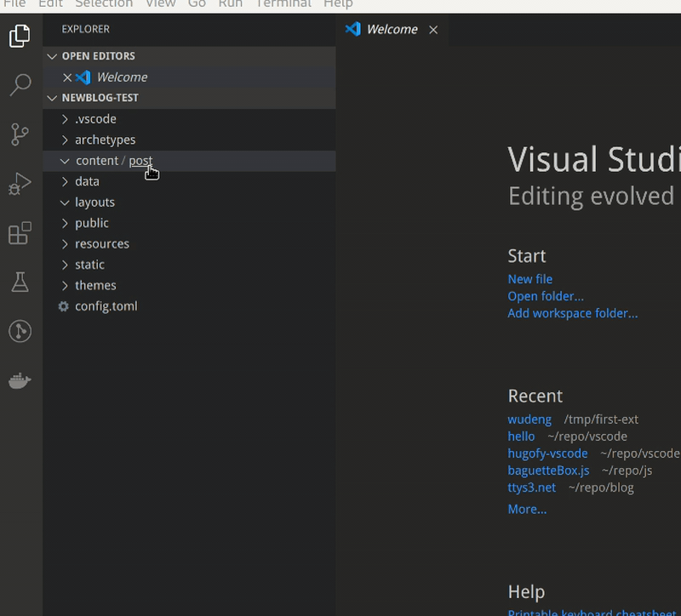Open the Run menu
This screenshot has width=681, height=616.
230,4
